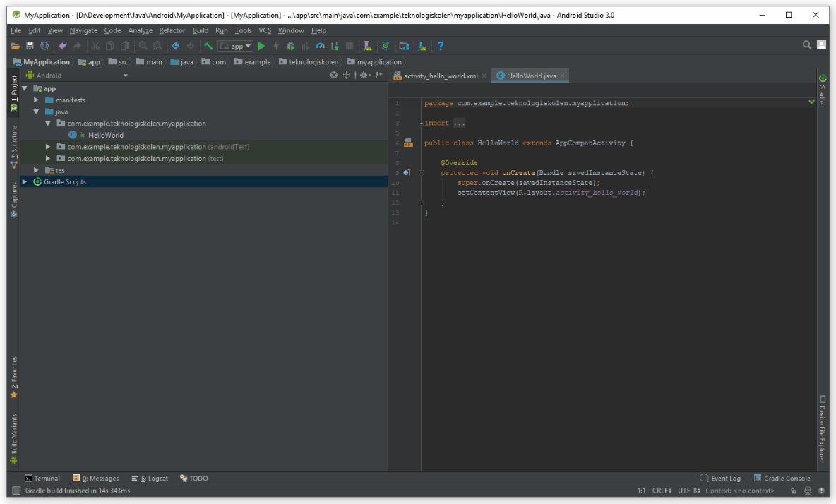Image resolution: width=836 pixels, height=504 pixels.
Task: Collapse the app module tree node
Action: (25, 88)
